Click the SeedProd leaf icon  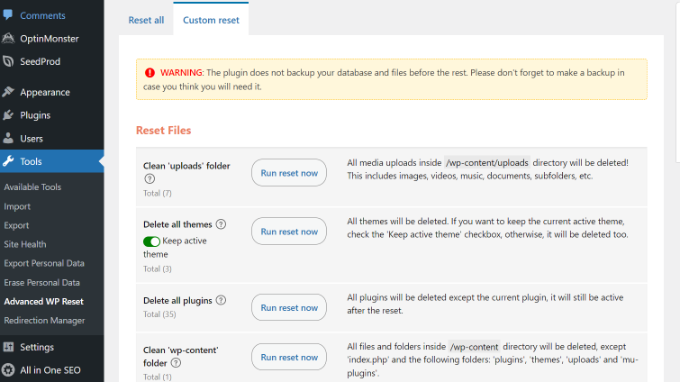click(x=8, y=61)
